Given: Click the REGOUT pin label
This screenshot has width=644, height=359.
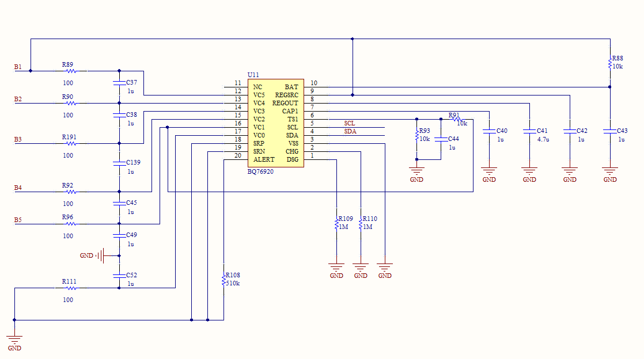Looking at the screenshot, I should point(285,103).
